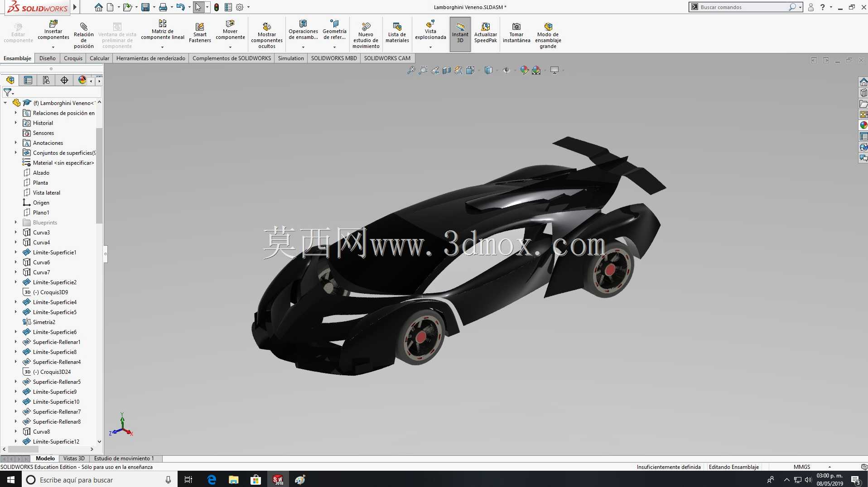The height and width of the screenshot is (487, 868).
Task: Click Zoom to Area icon
Action: pos(423,70)
